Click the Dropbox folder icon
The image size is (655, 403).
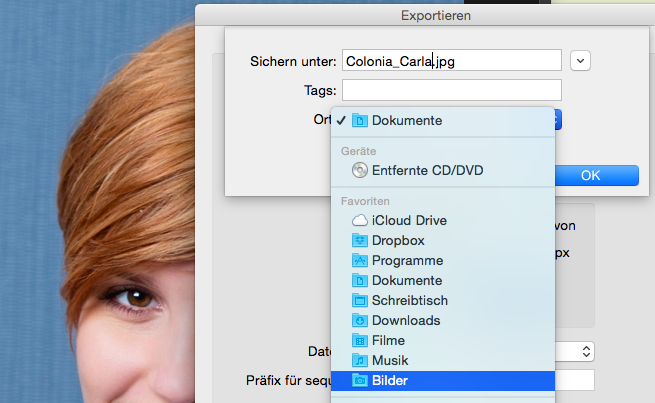point(360,240)
